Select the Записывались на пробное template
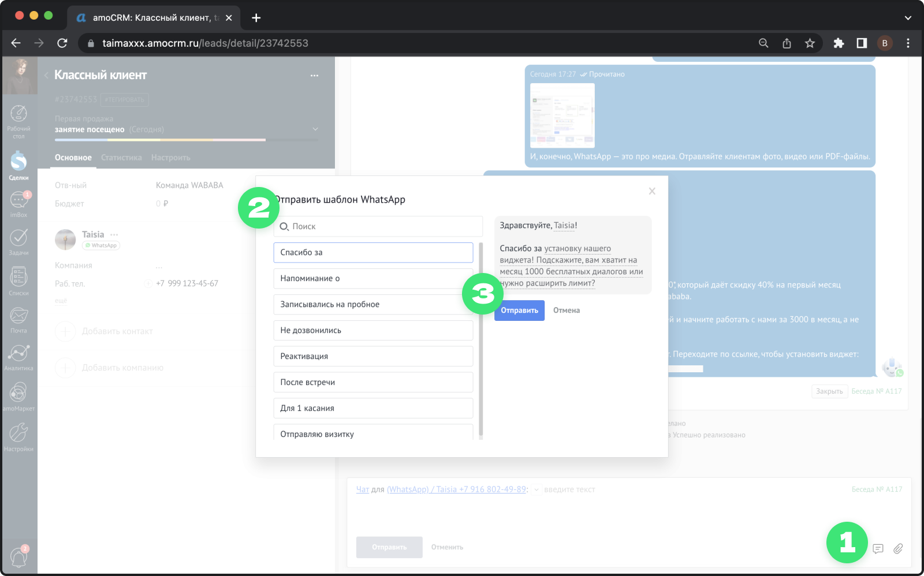The image size is (924, 576). pyautogui.click(x=373, y=305)
